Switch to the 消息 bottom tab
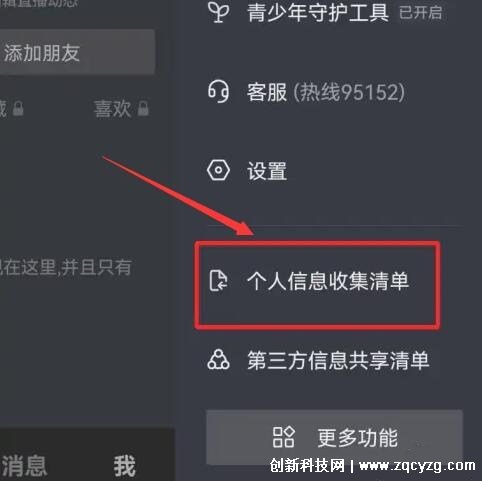482x481 pixels. pyautogui.click(x=24, y=466)
